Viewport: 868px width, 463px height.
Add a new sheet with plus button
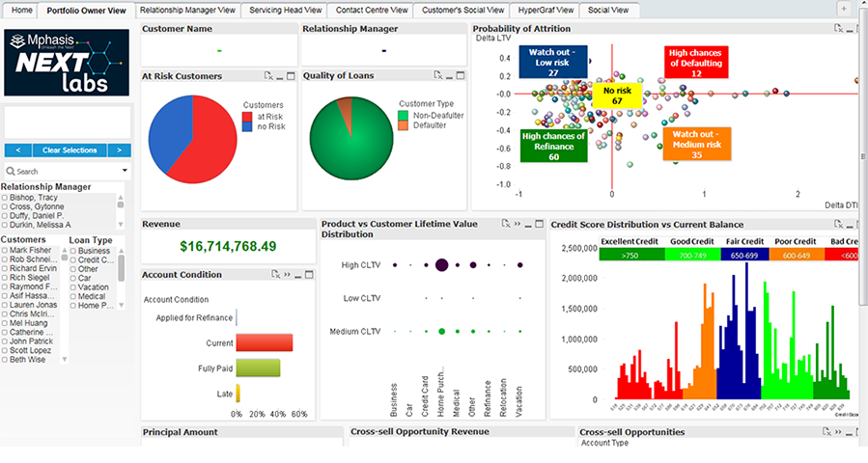click(844, 9)
